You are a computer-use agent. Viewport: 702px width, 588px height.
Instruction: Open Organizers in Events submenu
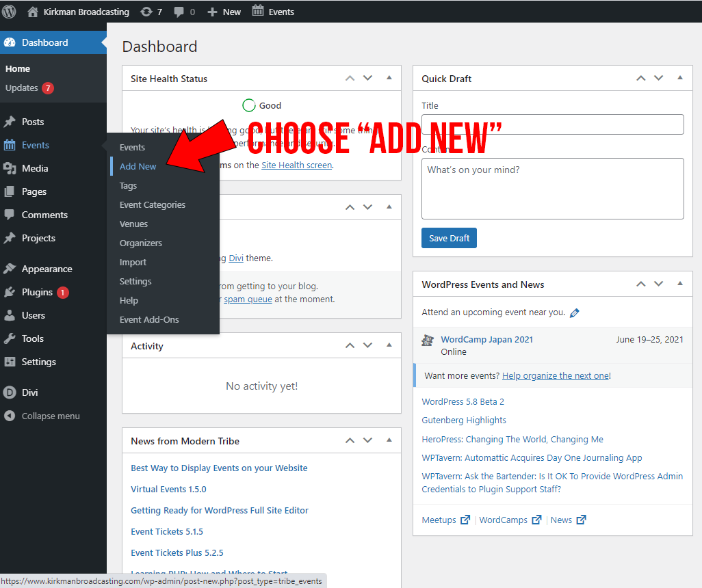[140, 243]
